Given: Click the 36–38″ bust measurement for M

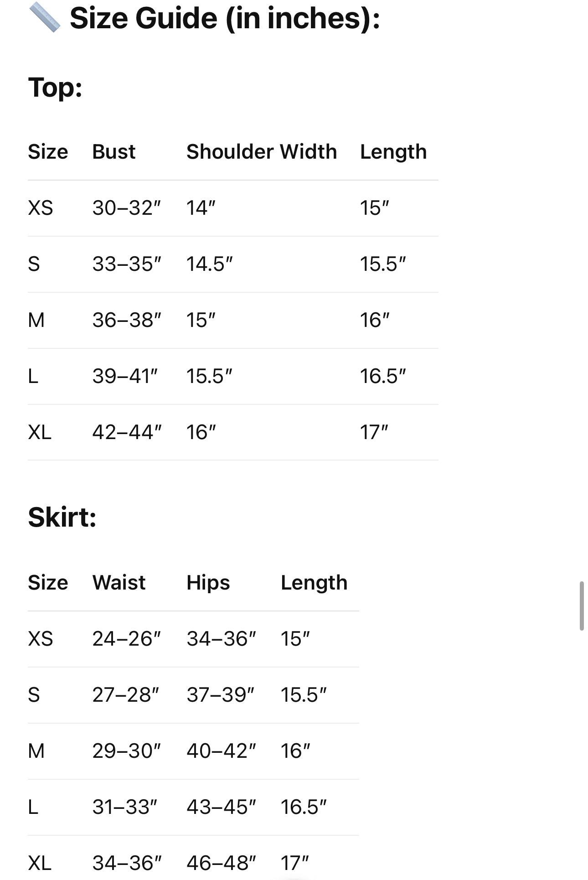Looking at the screenshot, I should (127, 320).
